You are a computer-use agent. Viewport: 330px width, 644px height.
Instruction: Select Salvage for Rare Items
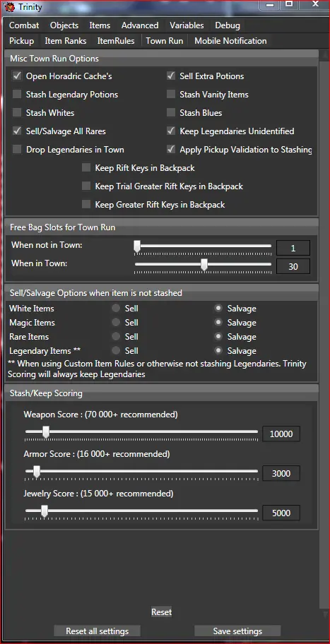[x=219, y=336]
